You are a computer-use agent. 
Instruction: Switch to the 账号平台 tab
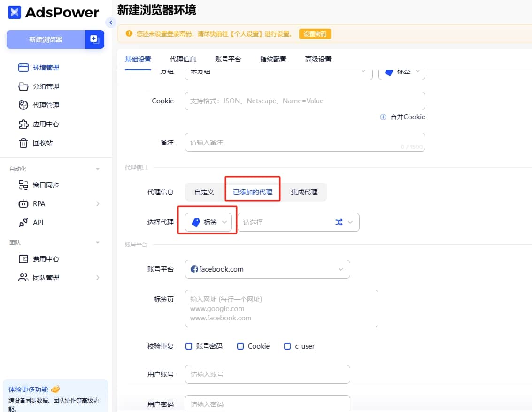[x=228, y=59]
